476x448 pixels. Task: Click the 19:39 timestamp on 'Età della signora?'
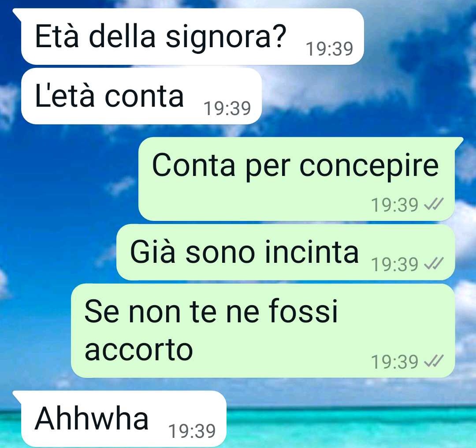330,49
